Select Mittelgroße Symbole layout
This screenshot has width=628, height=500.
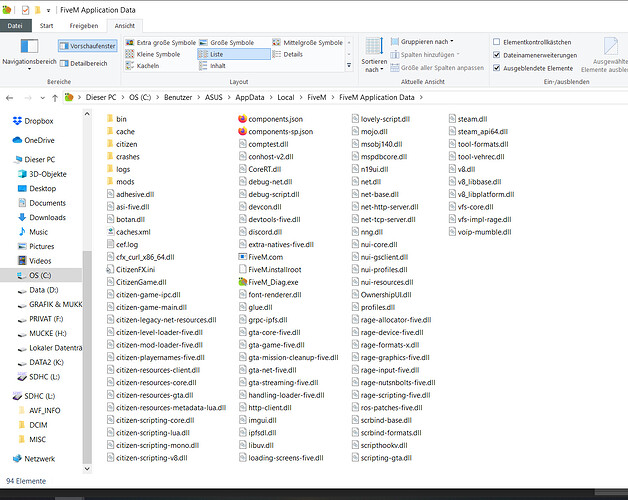click(x=308, y=42)
